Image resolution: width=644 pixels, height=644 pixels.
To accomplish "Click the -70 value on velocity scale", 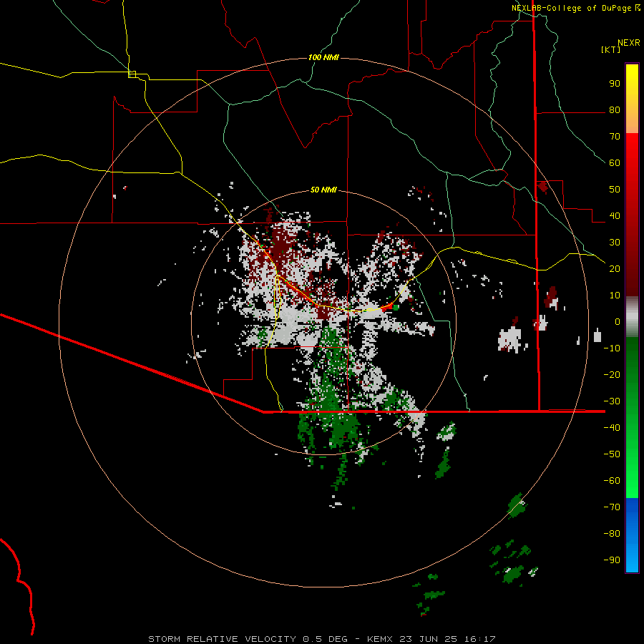I will coord(612,507).
